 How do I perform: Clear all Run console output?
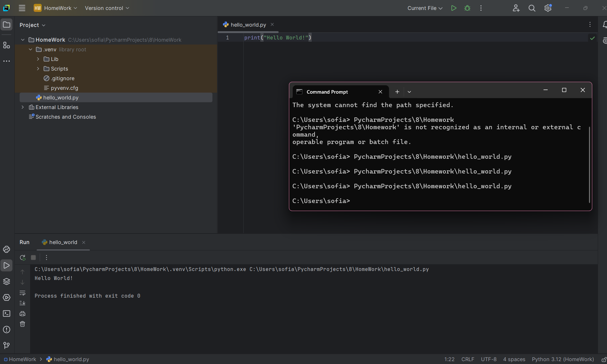point(22,324)
